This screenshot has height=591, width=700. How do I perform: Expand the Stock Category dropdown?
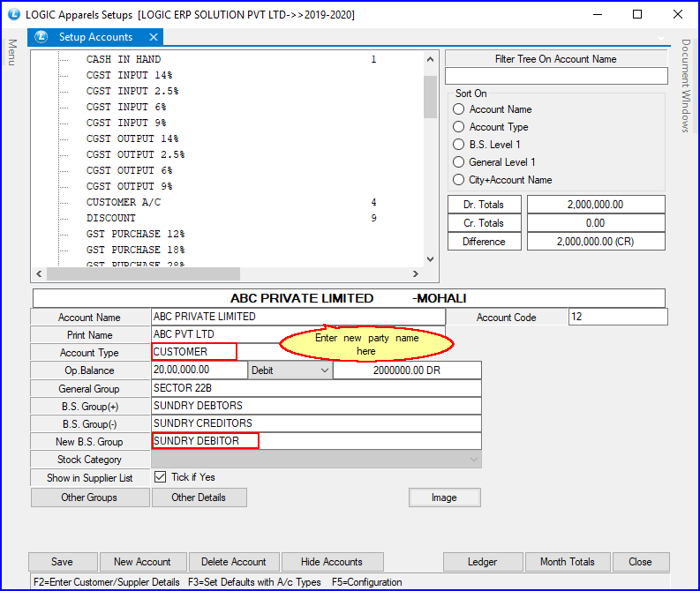(474, 460)
